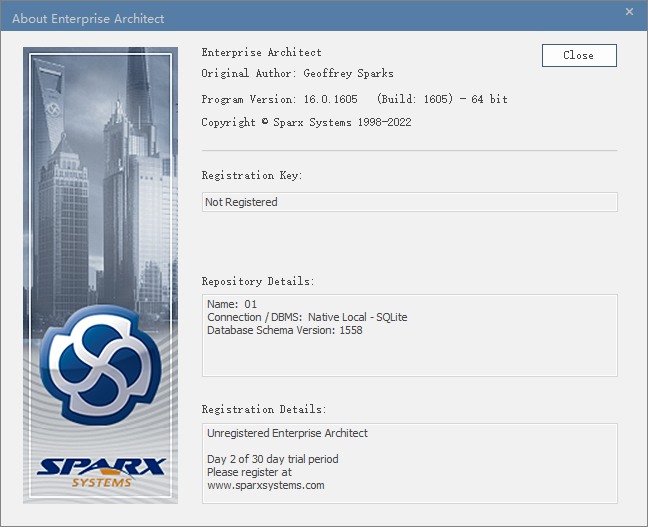Viewport: 648px width, 527px height.
Task: Close the About dialog with the X
Action: [x=629, y=12]
